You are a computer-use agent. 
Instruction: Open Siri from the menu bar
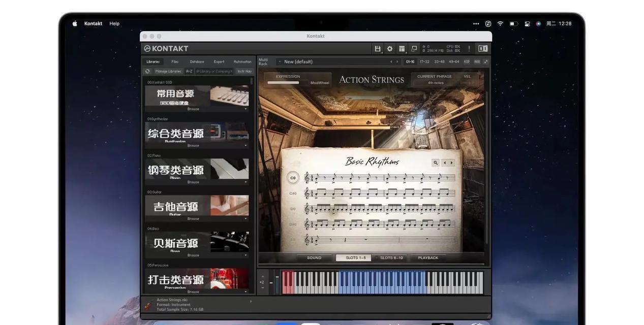pos(538,23)
